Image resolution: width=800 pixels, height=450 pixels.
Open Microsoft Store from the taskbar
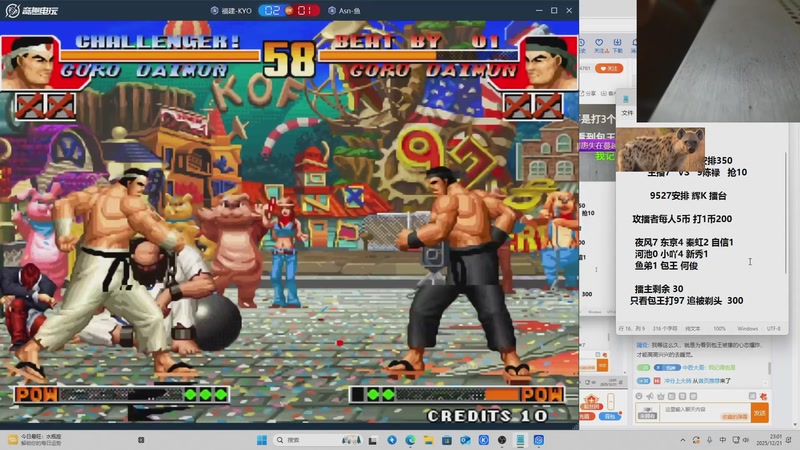coord(447,440)
